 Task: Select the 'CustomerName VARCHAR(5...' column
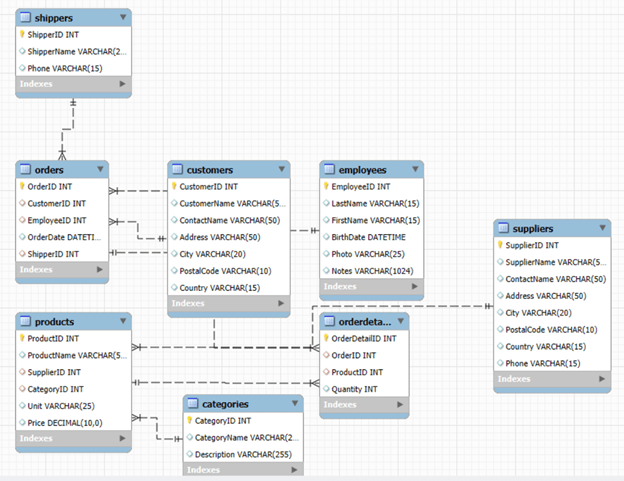[x=232, y=203]
